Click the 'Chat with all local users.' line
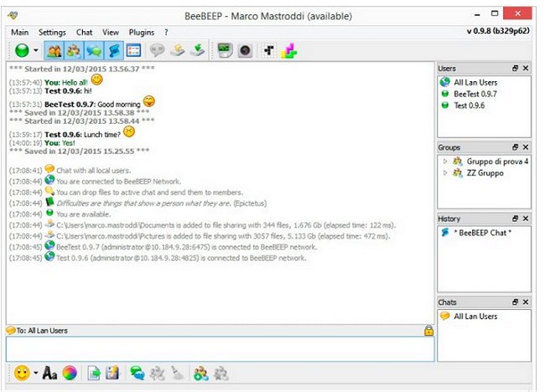Viewport: 545px width, 392px height. click(94, 171)
